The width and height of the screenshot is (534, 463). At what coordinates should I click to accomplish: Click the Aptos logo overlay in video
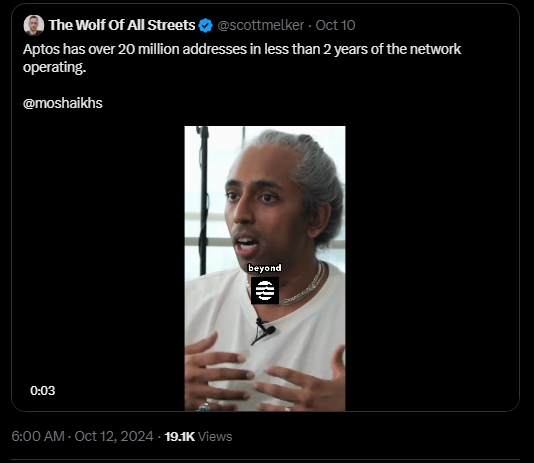tap(265, 290)
